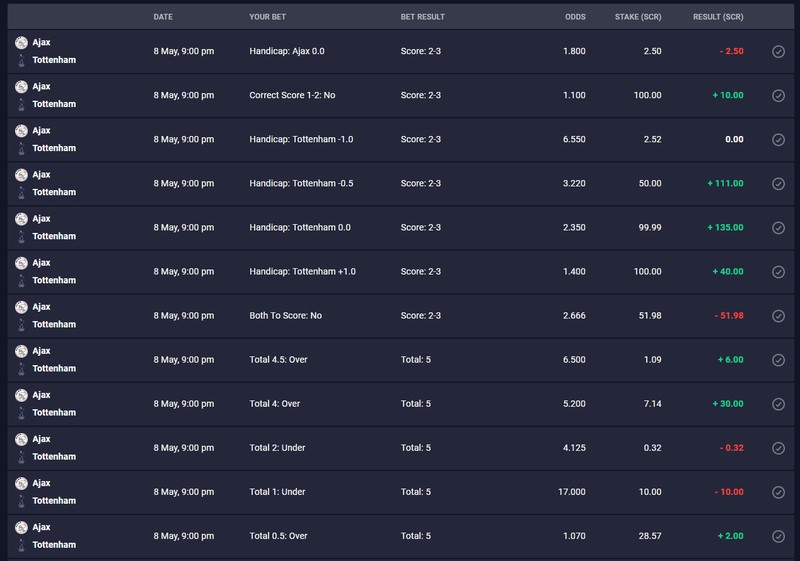Open the Total 4: Over bet entry
This screenshot has height=561, width=800.
tap(401, 404)
